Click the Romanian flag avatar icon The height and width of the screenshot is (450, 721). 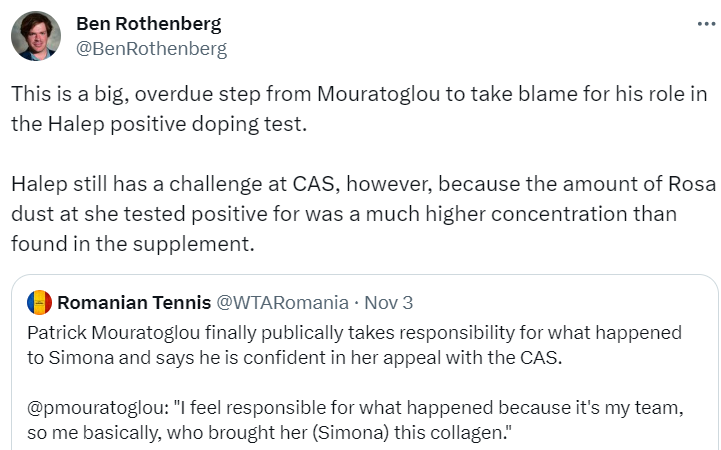pyautogui.click(x=40, y=302)
